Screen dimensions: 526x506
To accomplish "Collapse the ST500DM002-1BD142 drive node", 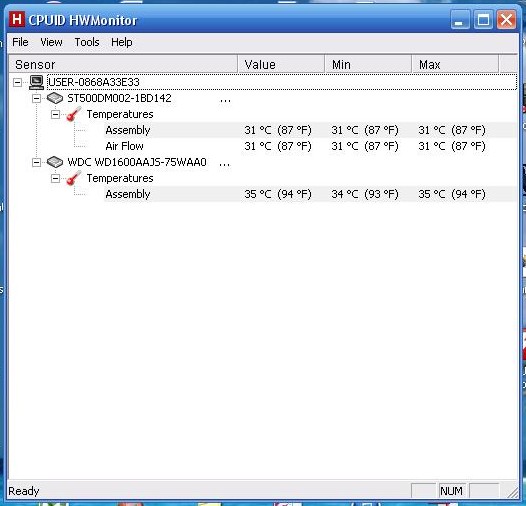I will (x=36, y=98).
